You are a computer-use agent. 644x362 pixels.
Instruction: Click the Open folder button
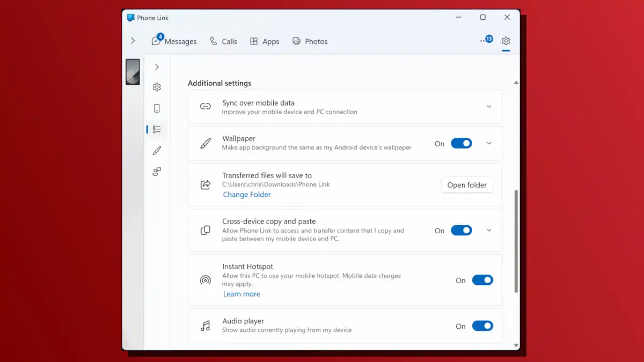pos(467,185)
